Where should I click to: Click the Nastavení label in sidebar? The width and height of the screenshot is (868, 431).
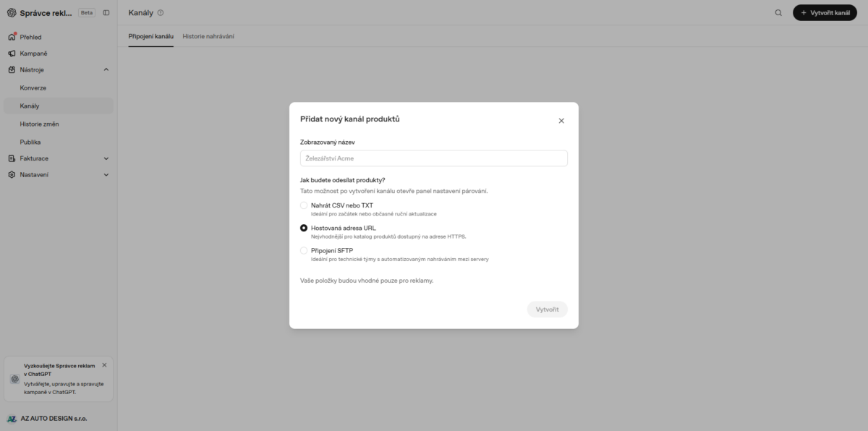[x=34, y=174]
